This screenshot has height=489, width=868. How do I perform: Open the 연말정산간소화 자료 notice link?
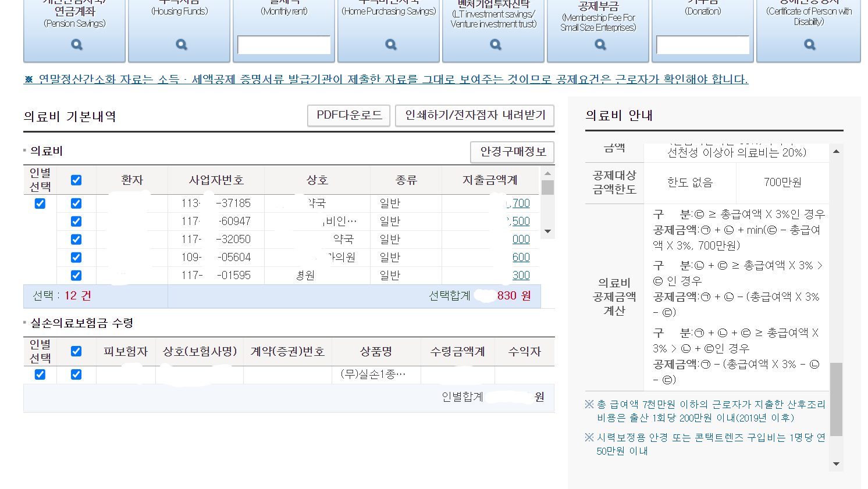tap(386, 79)
